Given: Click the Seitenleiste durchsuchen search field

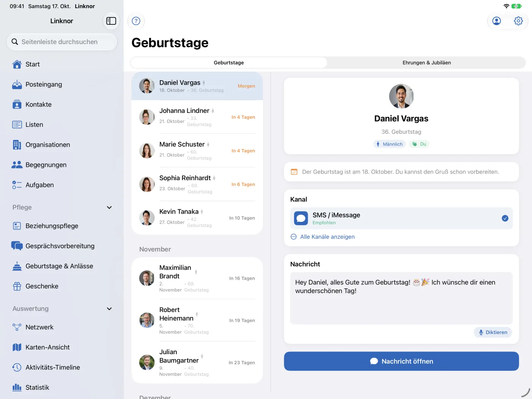Looking at the screenshot, I should (x=62, y=42).
